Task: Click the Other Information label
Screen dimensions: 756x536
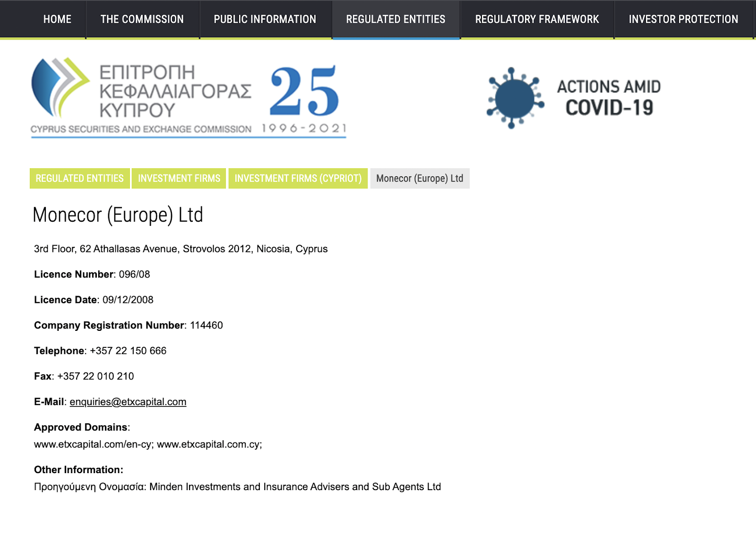Action: coord(78,470)
